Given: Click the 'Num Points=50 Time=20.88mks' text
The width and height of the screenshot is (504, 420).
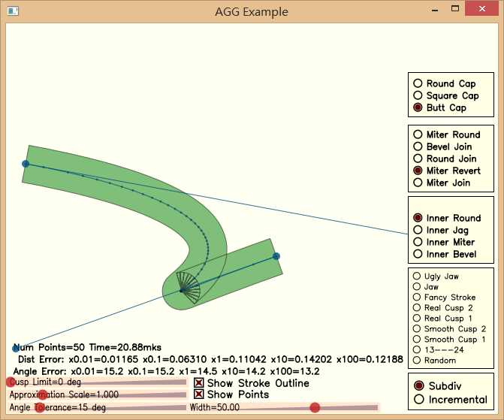Looking at the screenshot, I should click(87, 347).
